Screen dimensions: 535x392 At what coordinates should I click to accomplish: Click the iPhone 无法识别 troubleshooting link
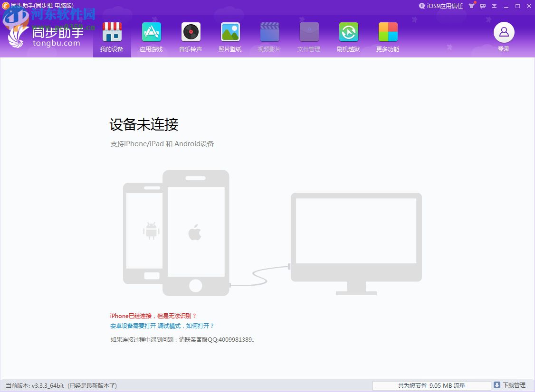pyautogui.click(x=153, y=315)
